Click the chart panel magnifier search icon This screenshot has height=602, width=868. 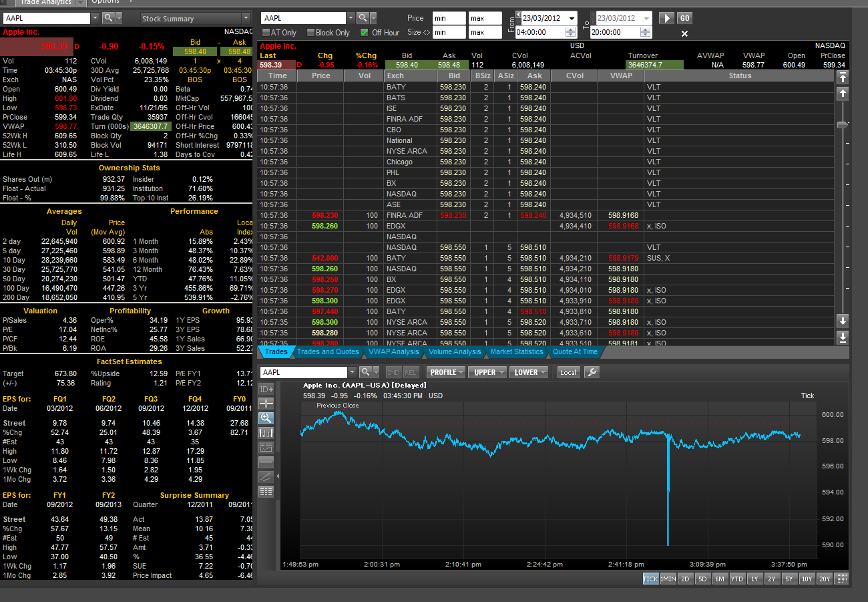pyautogui.click(x=365, y=372)
